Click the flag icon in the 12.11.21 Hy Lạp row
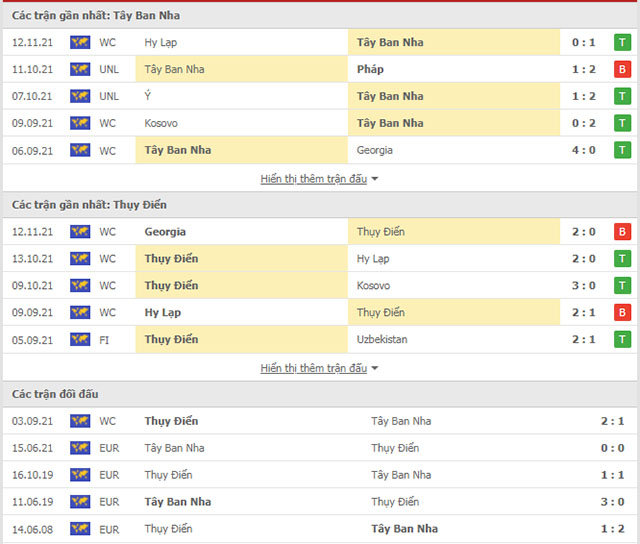Viewport: 640px width, 544px height. point(80,43)
